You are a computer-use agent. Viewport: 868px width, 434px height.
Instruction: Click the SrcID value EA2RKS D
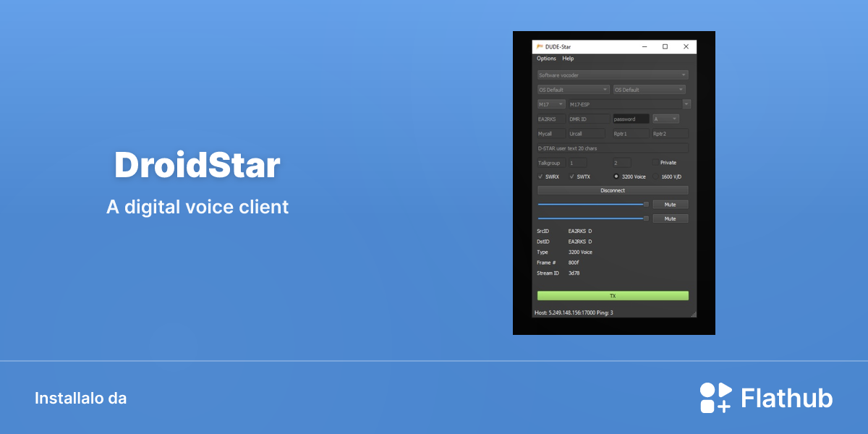coord(580,231)
